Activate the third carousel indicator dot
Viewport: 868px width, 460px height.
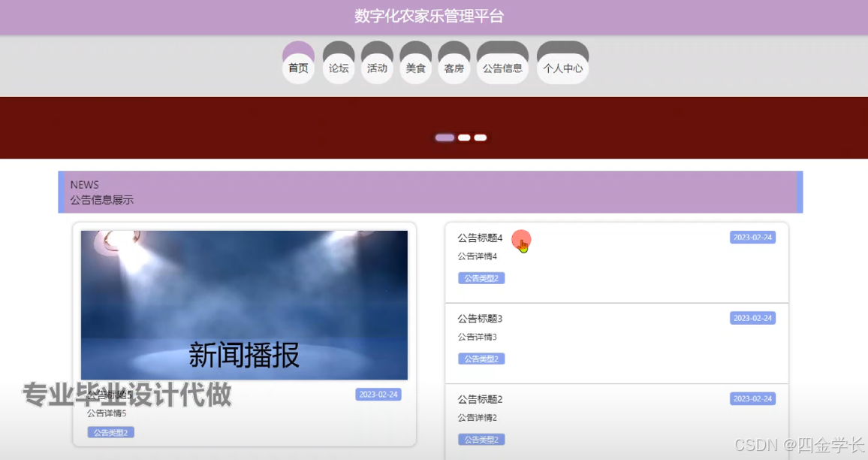[479, 138]
